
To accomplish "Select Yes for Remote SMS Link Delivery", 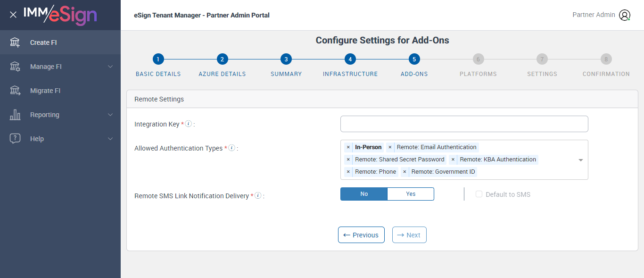I will (x=411, y=194).
